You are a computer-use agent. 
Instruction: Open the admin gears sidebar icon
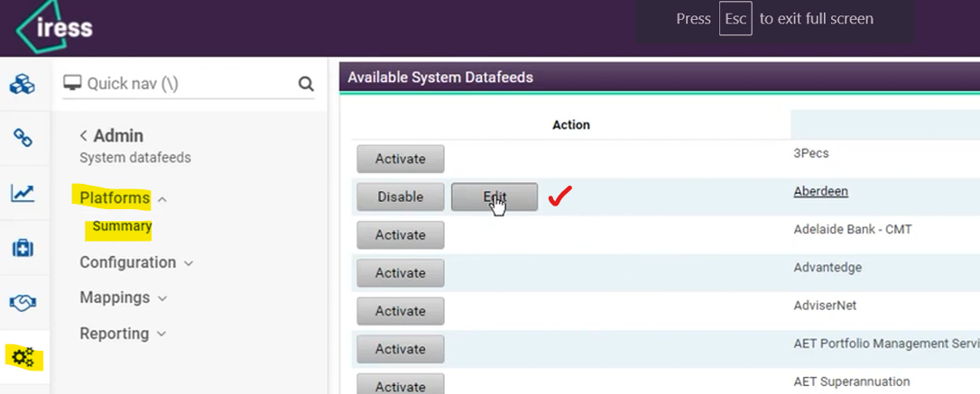pos(23,357)
